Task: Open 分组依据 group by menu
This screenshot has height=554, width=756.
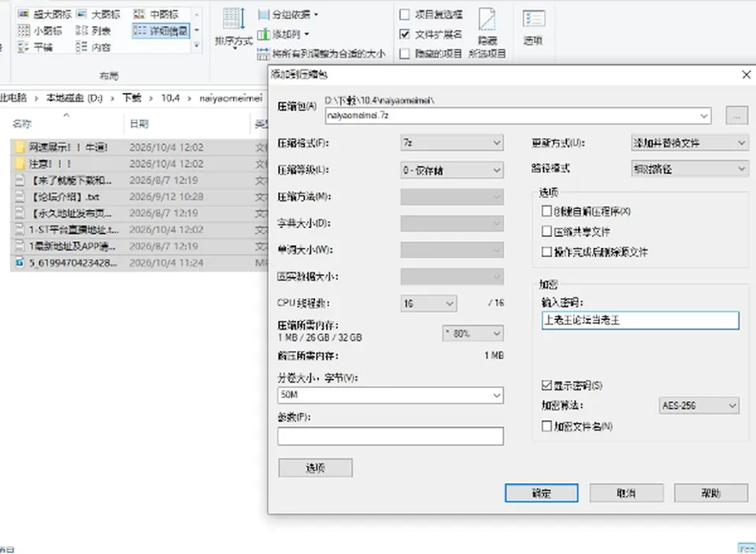Action: (x=288, y=14)
